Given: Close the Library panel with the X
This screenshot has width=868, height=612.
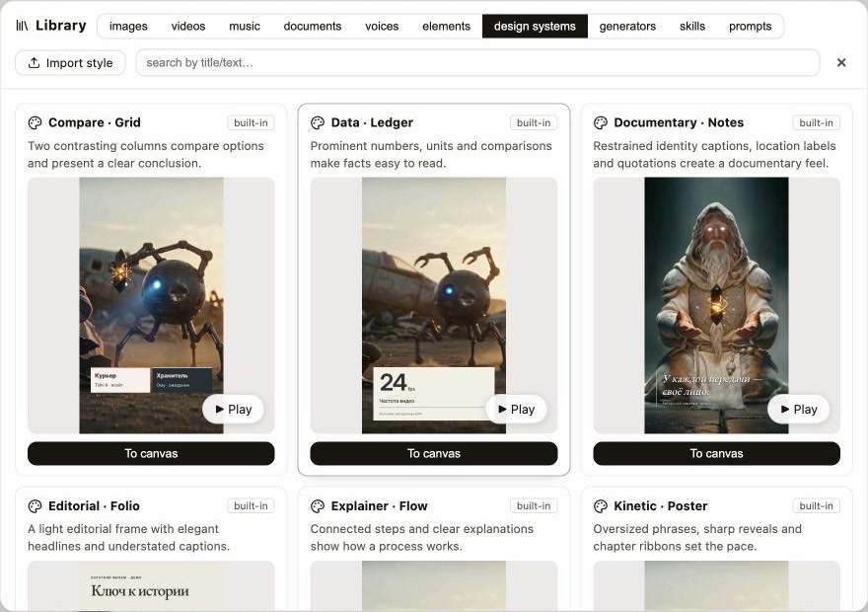Looking at the screenshot, I should (841, 62).
